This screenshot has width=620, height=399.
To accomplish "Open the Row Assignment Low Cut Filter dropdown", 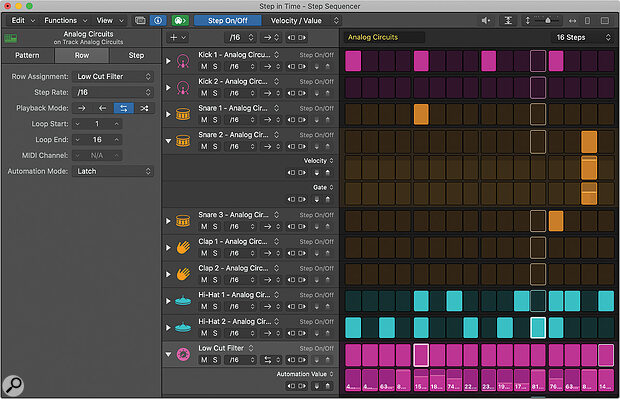I will (113, 76).
